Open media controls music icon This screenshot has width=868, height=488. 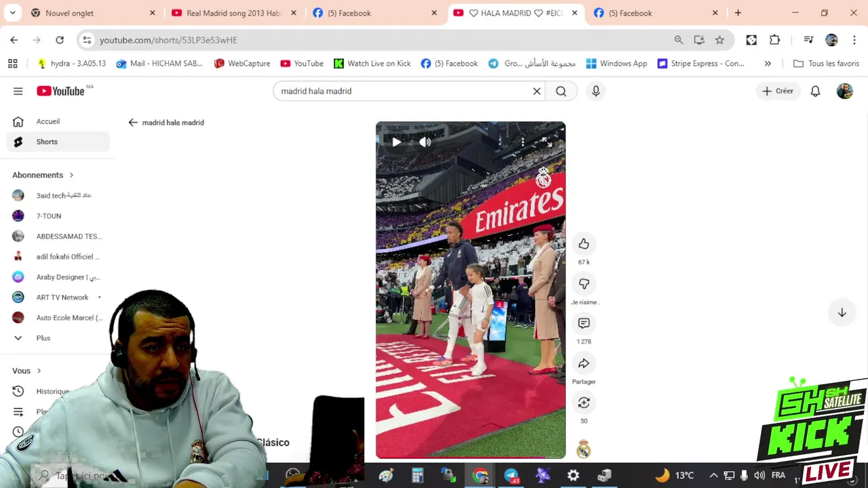tap(808, 40)
